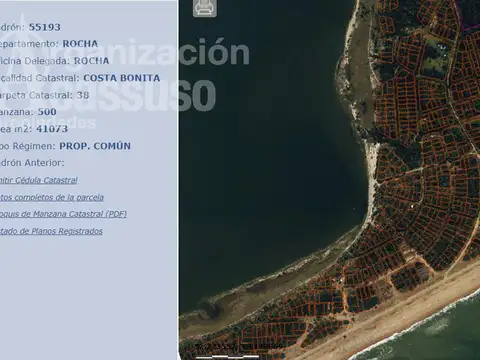Select the Carpeta Catastral value 38
This screenshot has height=360, width=480.
(x=83, y=95)
